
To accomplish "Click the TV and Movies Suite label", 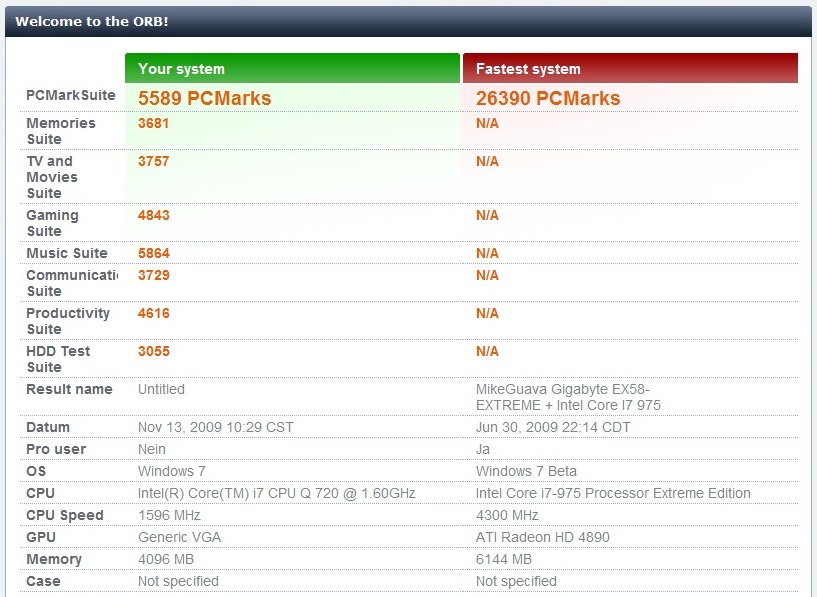I will (52, 177).
